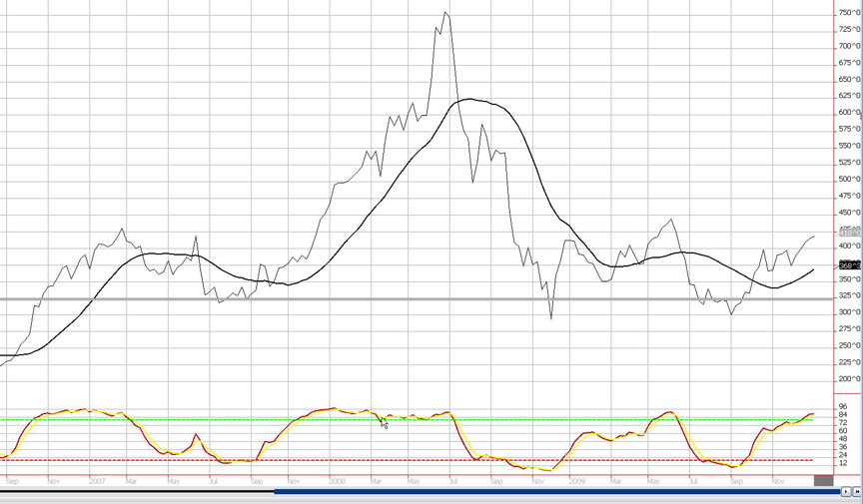Viewport: 863px width, 504px height.
Task: Click the jump-to-end double arrow button
Action: pyautogui.click(x=857, y=492)
